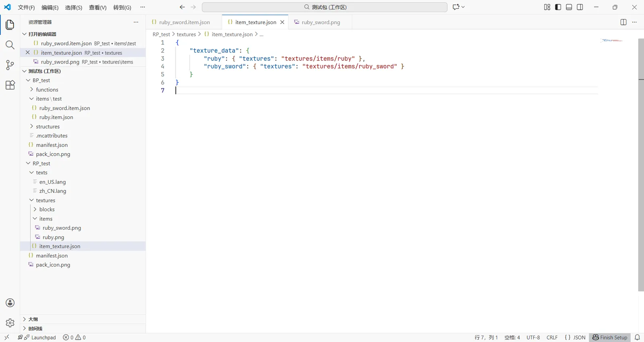Open the Extensions view

tap(10, 85)
